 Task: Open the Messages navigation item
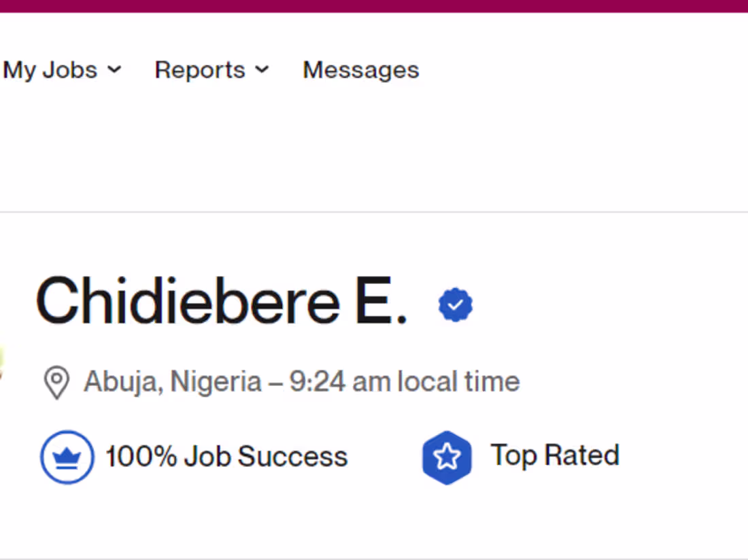(x=360, y=69)
